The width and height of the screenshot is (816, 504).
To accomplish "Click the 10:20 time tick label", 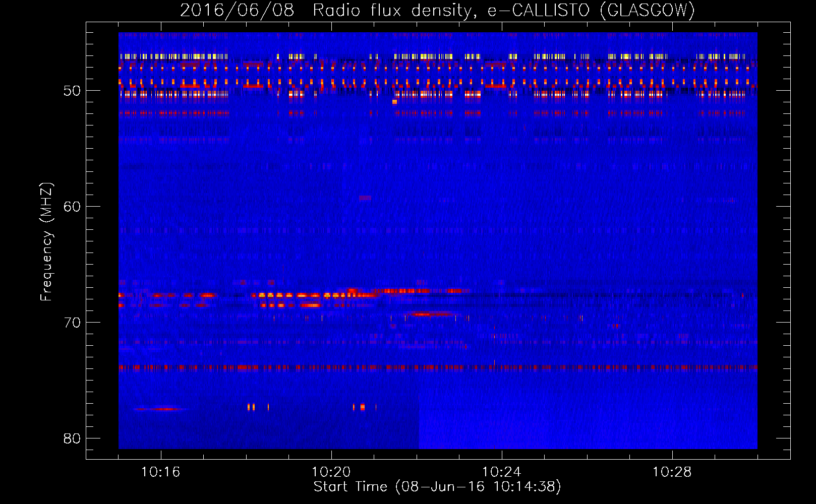I will coord(331,472).
